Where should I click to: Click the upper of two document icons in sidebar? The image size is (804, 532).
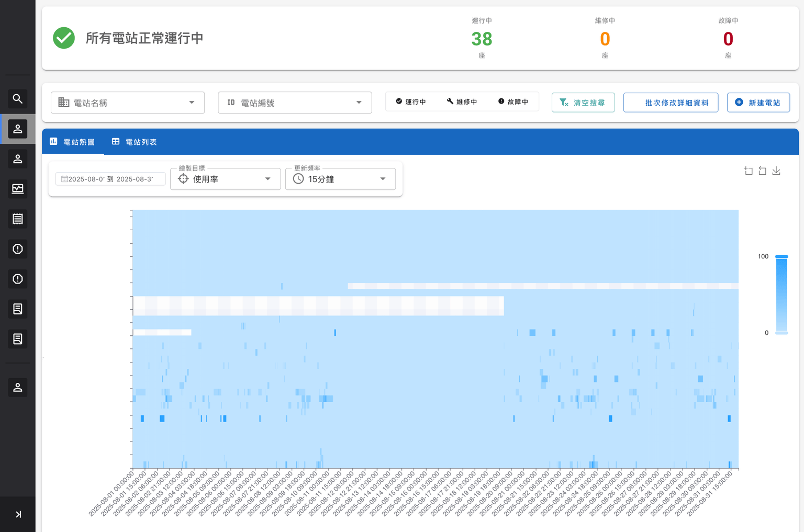(17, 309)
